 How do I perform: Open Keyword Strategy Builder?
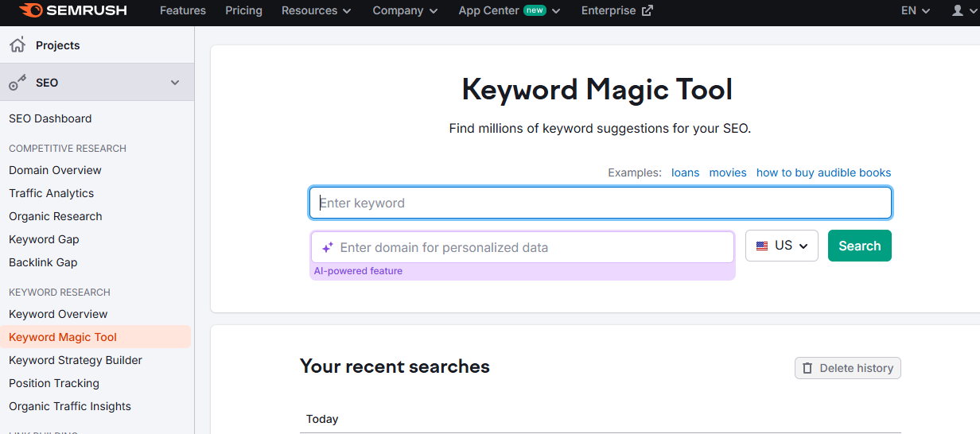coord(76,360)
